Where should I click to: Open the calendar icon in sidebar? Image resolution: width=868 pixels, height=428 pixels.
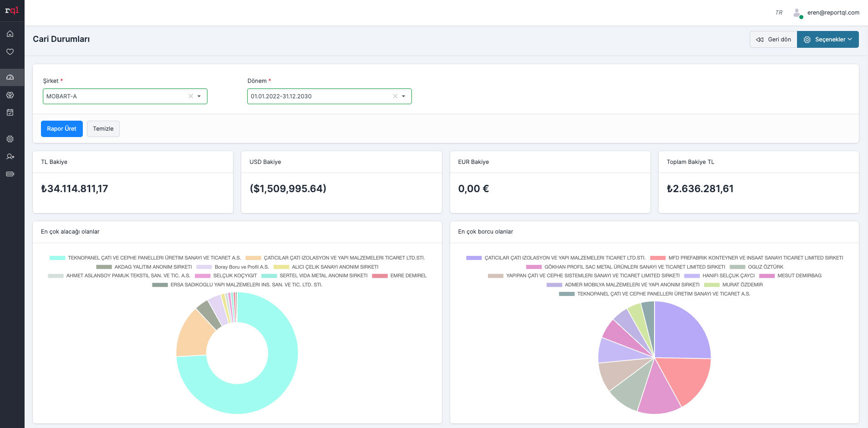pos(10,112)
